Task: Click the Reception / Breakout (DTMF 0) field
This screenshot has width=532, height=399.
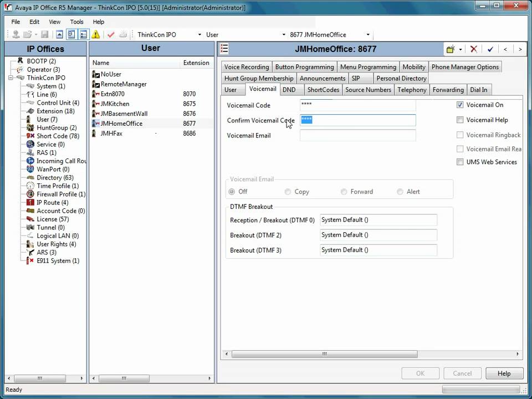Action: click(x=378, y=220)
